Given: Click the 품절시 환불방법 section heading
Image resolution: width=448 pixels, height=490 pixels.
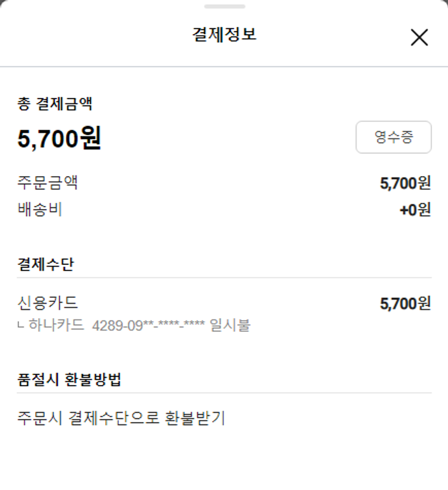Looking at the screenshot, I should coord(69,380).
